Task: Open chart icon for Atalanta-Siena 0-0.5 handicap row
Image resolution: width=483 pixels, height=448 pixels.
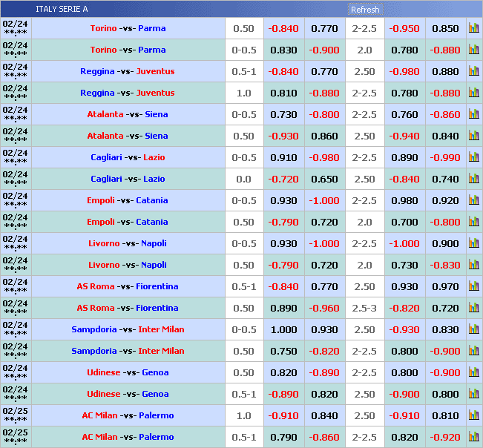Action: click(x=473, y=115)
